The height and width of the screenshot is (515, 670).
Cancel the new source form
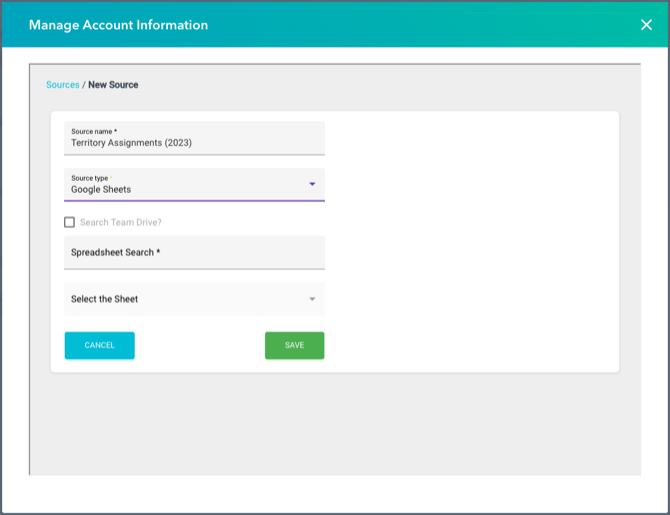click(100, 345)
